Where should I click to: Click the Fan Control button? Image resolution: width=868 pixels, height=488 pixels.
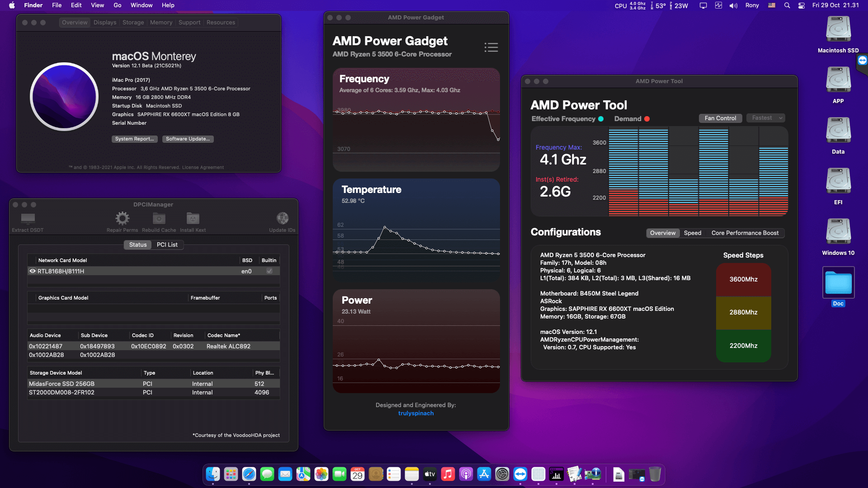point(720,118)
